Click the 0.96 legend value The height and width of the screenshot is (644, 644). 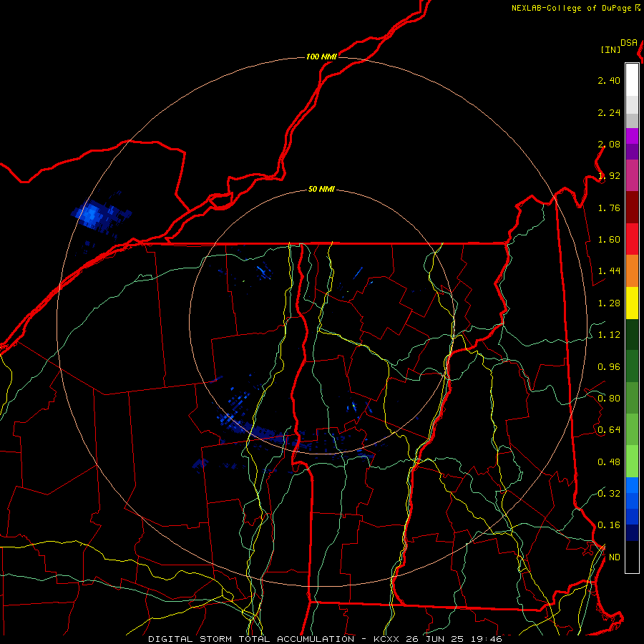[609, 367]
